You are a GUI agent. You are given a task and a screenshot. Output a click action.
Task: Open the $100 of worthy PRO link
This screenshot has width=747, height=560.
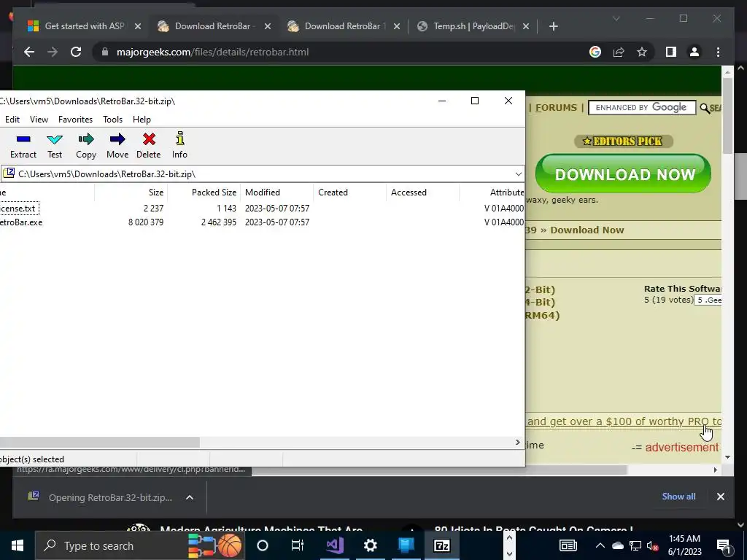[624, 421]
